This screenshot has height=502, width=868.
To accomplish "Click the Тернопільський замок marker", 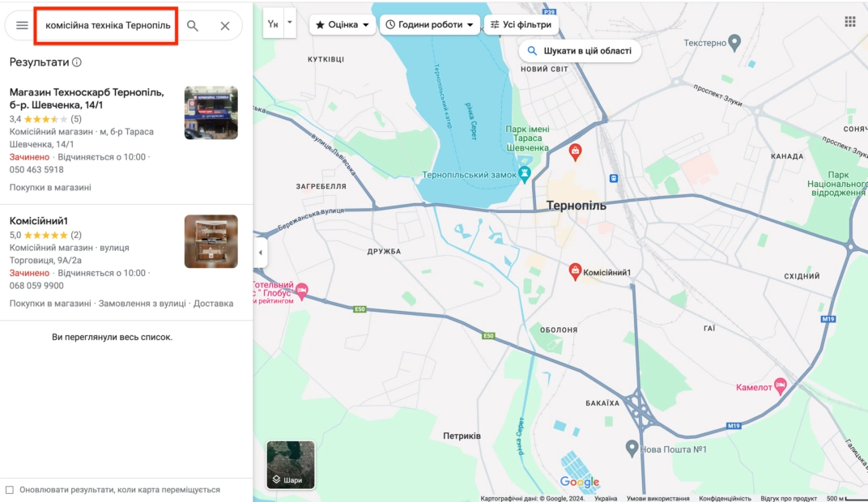I will (x=524, y=174).
